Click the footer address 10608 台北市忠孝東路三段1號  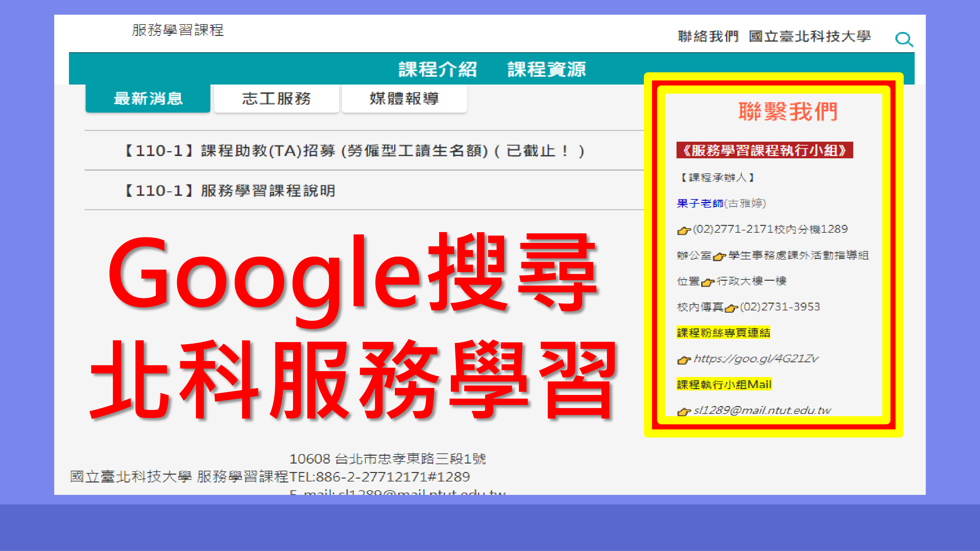click(388, 459)
